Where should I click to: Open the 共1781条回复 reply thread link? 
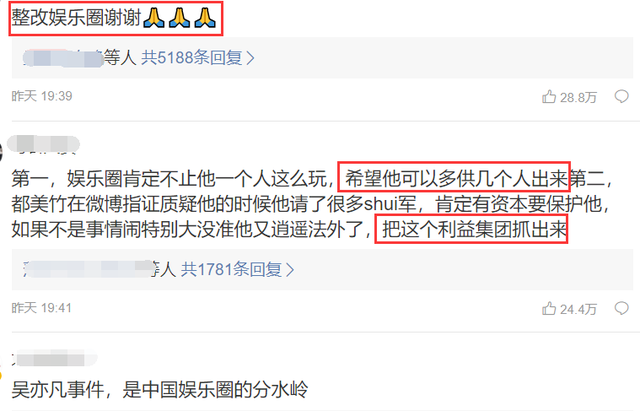point(237,270)
